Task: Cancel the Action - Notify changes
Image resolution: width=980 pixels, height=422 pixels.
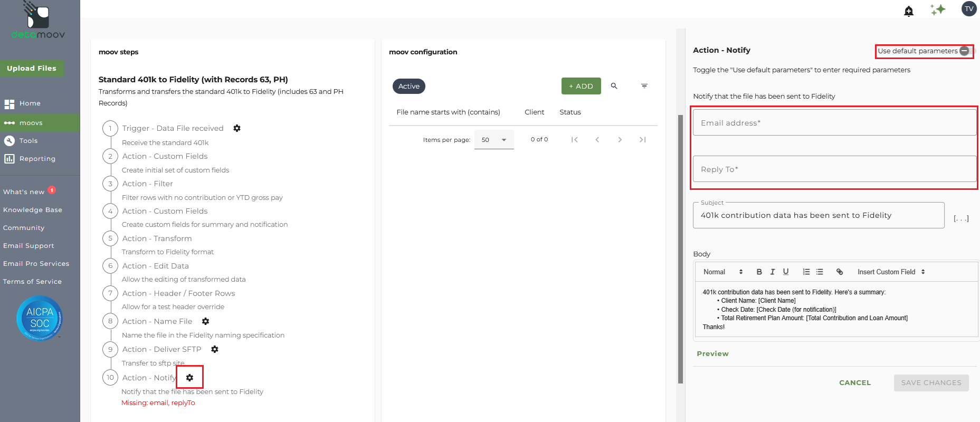Action: click(855, 383)
